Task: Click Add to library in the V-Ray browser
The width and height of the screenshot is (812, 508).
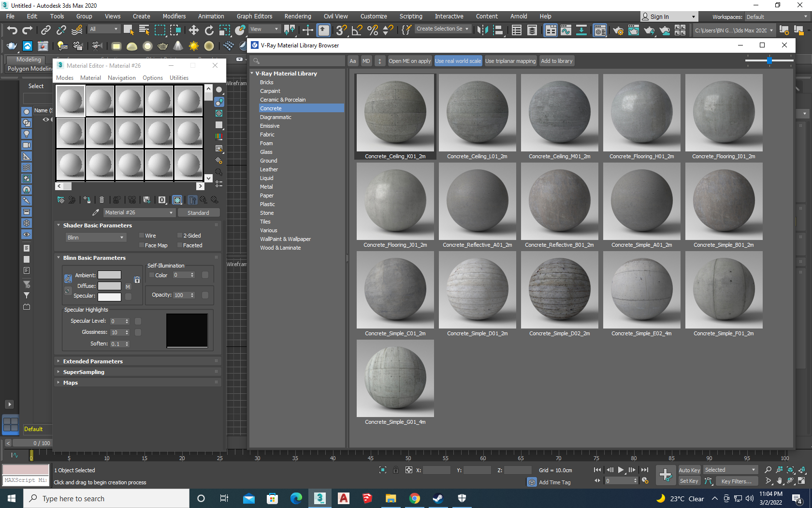Action: (557, 60)
